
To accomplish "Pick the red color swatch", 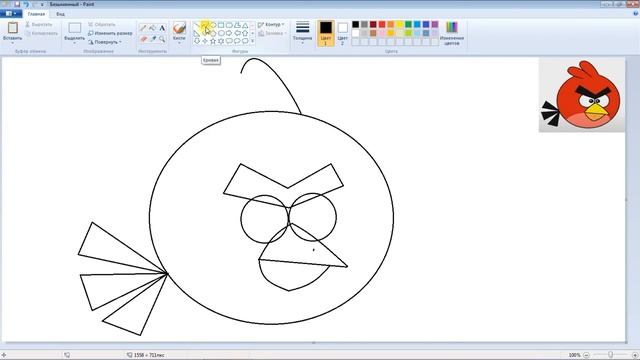I will click(x=382, y=24).
